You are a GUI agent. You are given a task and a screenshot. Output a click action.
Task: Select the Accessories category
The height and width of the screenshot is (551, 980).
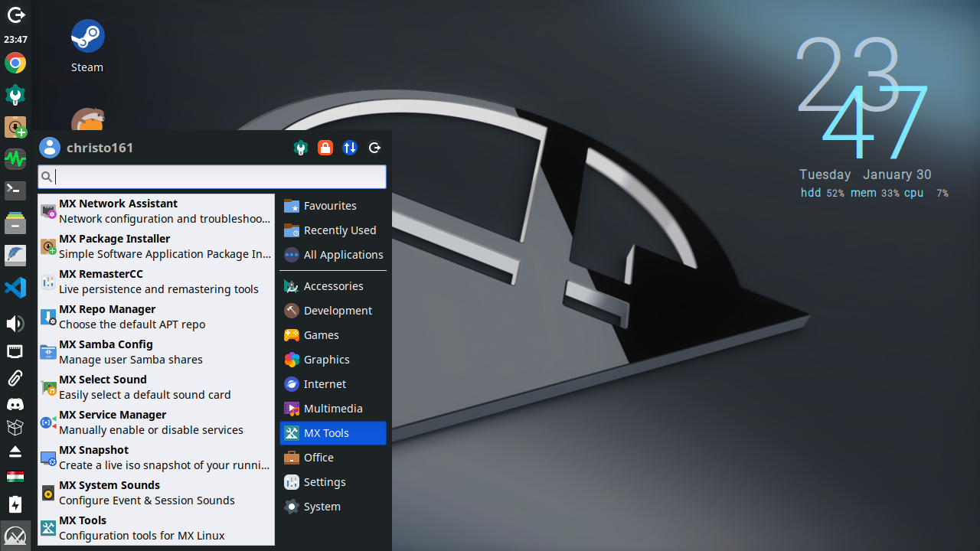coord(333,286)
